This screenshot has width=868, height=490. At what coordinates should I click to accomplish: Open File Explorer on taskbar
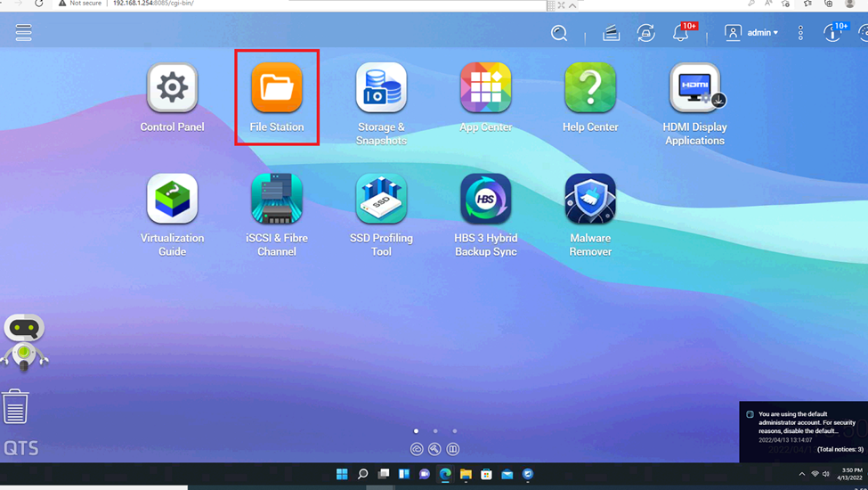point(466,474)
